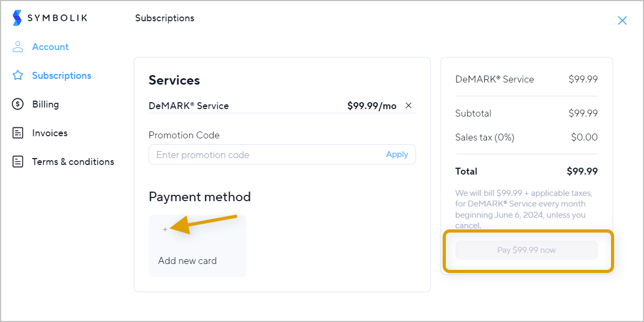Click the SYMBOLIK wordmark
The image size is (644, 322).
[57, 18]
